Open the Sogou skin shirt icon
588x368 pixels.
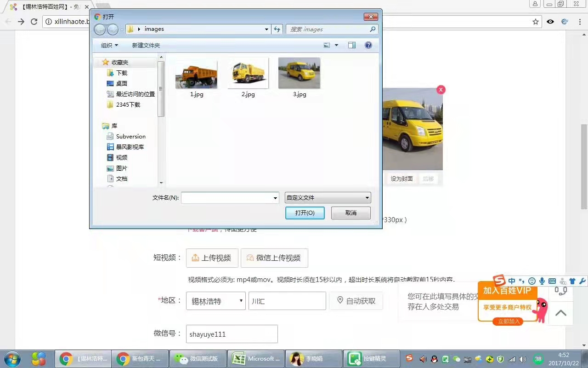pyautogui.click(x=572, y=281)
